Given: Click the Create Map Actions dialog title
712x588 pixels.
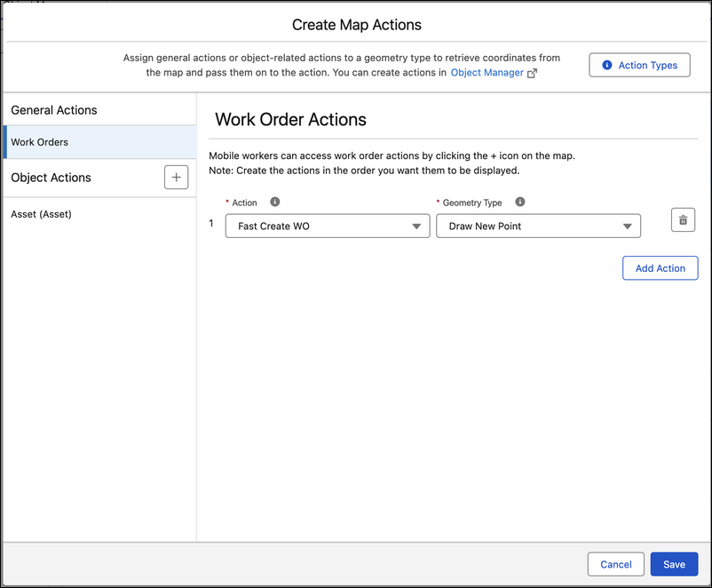Looking at the screenshot, I should coord(357,25).
